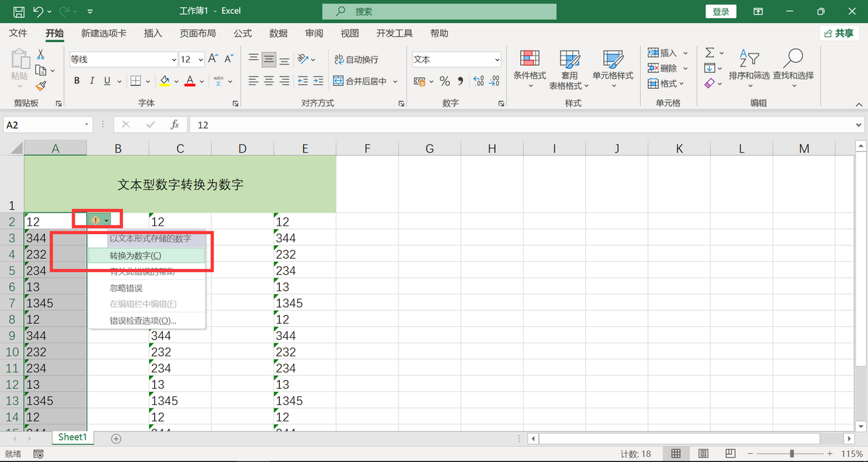Click the Find and Select (查找和选择) icon
868x462 pixels.
tap(793, 59)
